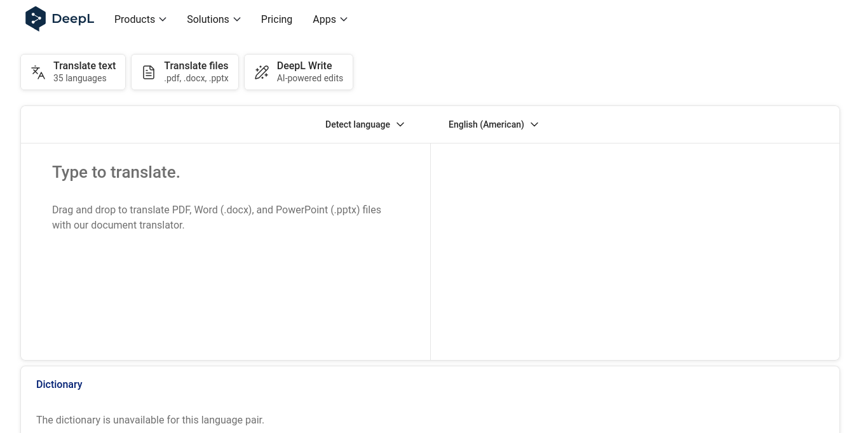Screen dimensions: 868x433
Task: Select the Translate text icon
Action: (x=38, y=72)
